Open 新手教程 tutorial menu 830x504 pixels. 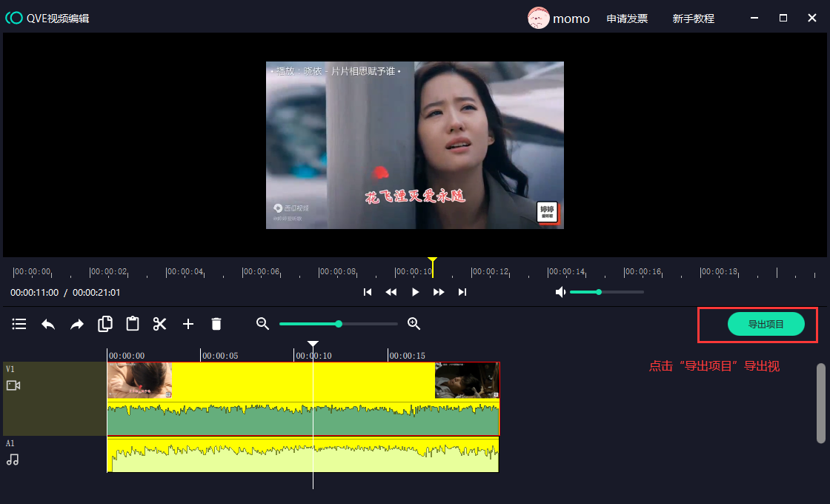[693, 19]
